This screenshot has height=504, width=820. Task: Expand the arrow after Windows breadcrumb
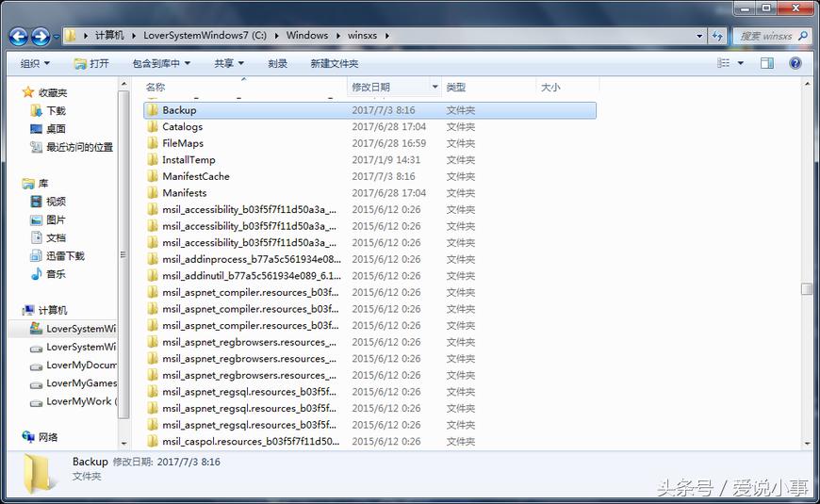(337, 36)
